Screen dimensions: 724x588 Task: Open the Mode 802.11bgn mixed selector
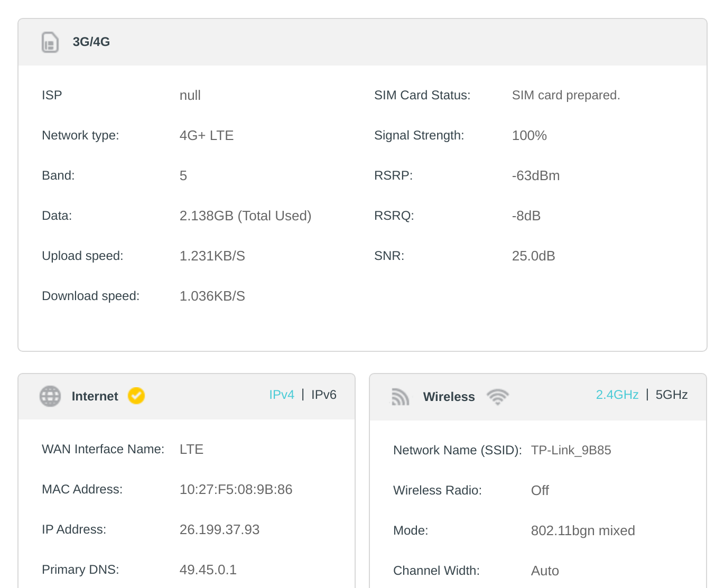[x=583, y=530]
